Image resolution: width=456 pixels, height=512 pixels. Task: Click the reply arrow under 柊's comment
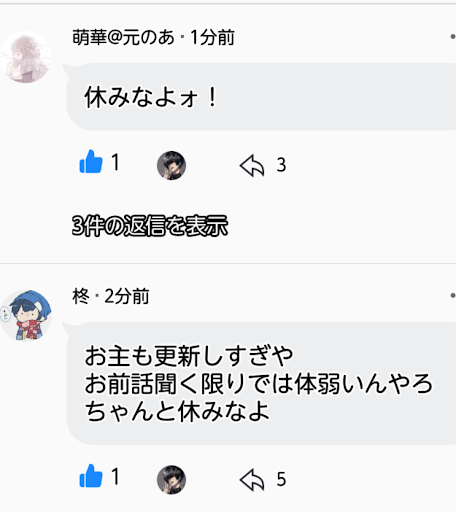252,479
